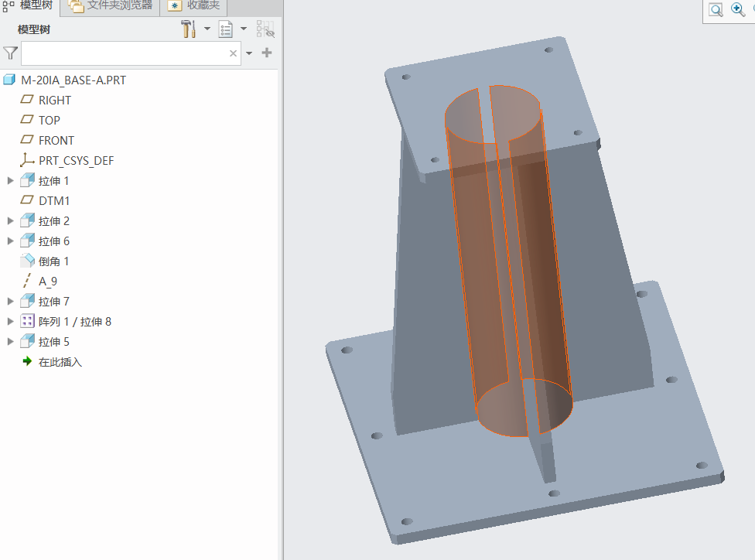Viewport: 755px width, 560px height.
Task: Open dropdown next to tree display icon
Action: coord(244,29)
